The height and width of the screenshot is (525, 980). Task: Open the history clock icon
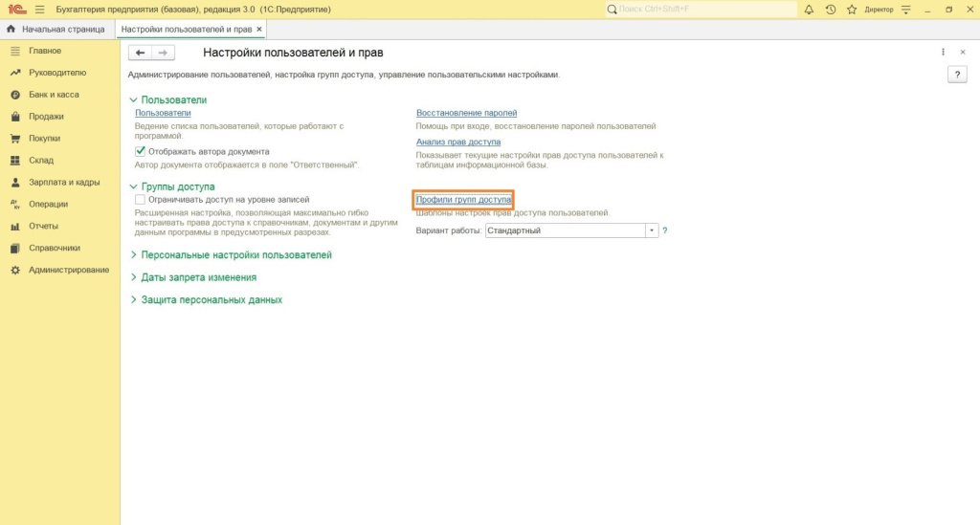(830, 10)
